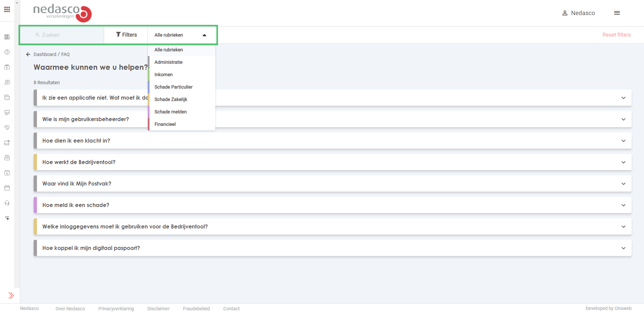Open the Privacyverklaring footer link
644x314 pixels.
tap(116, 309)
